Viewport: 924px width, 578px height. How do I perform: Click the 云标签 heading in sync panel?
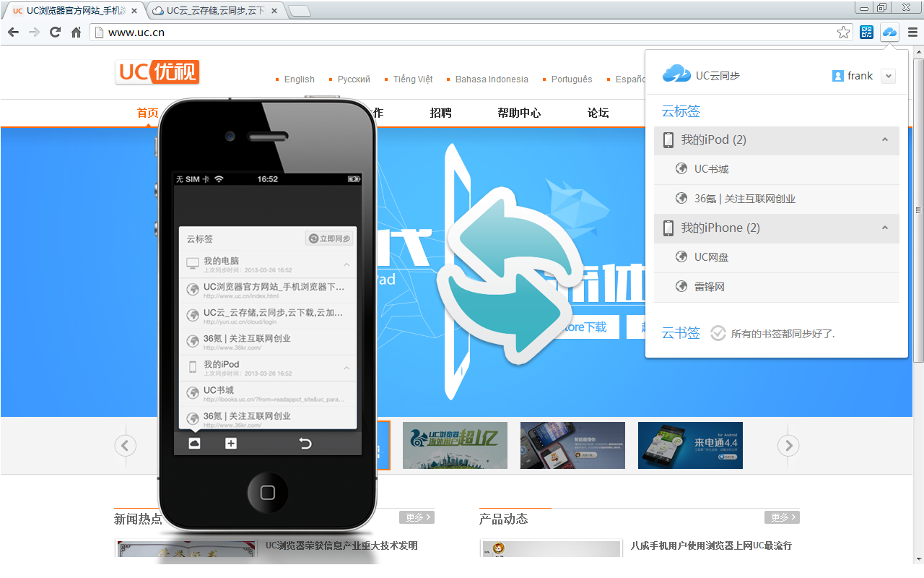pyautogui.click(x=681, y=111)
